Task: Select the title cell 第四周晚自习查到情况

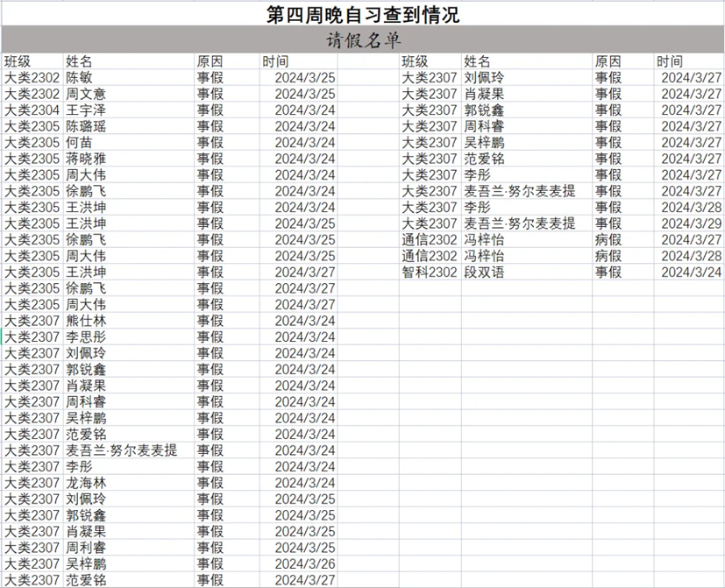Action: point(363,14)
